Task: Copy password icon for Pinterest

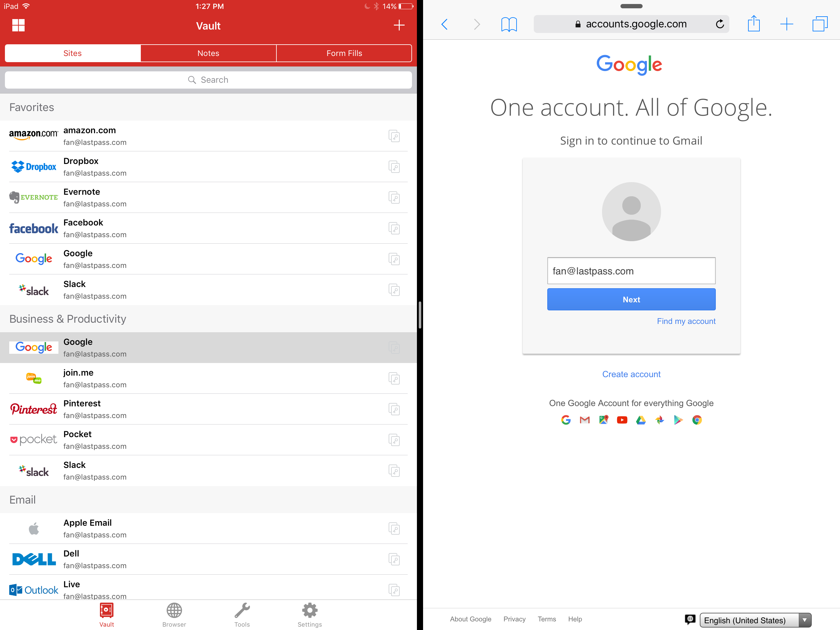Action: pyautogui.click(x=394, y=409)
